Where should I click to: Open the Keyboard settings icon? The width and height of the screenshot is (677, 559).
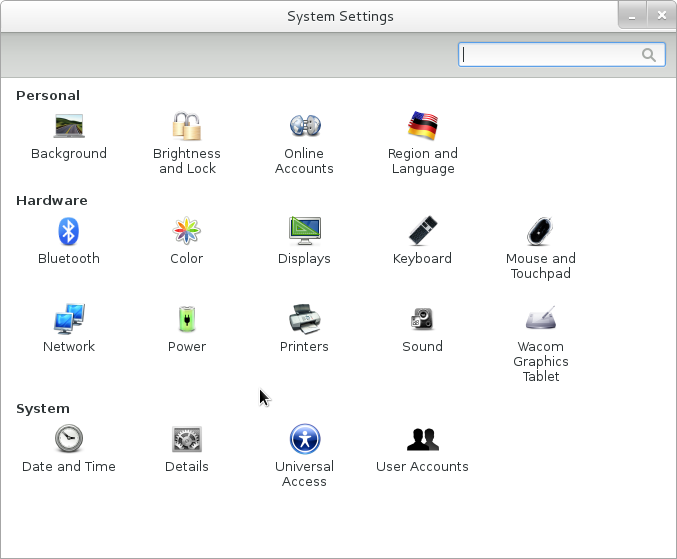click(423, 231)
